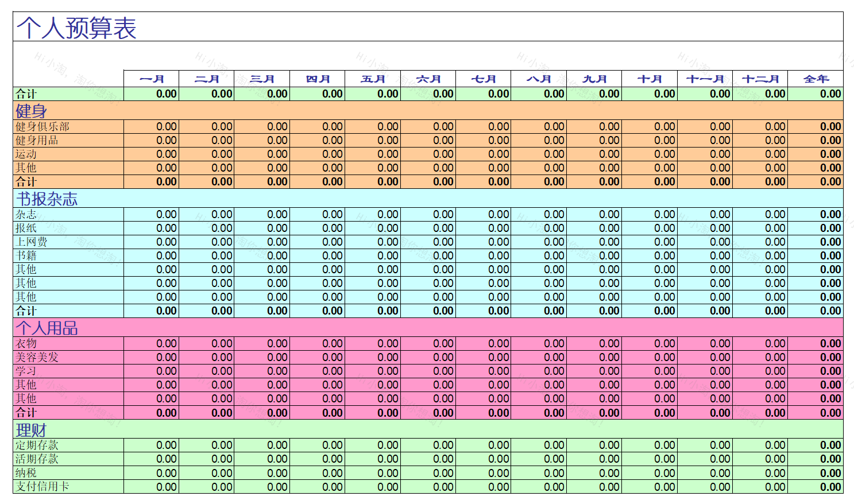The width and height of the screenshot is (854, 504).
Task: Click the 三月 cell in 杂志 row
Action: (262, 214)
